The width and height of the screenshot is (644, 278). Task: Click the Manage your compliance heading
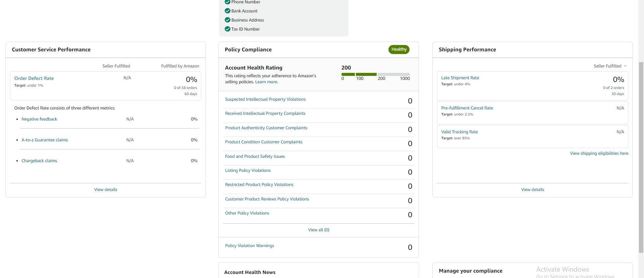pos(470,271)
